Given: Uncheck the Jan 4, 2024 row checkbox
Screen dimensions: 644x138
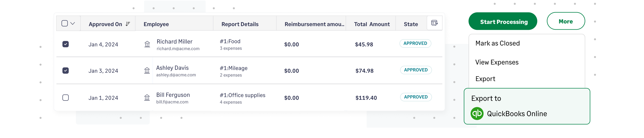Looking at the screenshot, I should point(66,44).
